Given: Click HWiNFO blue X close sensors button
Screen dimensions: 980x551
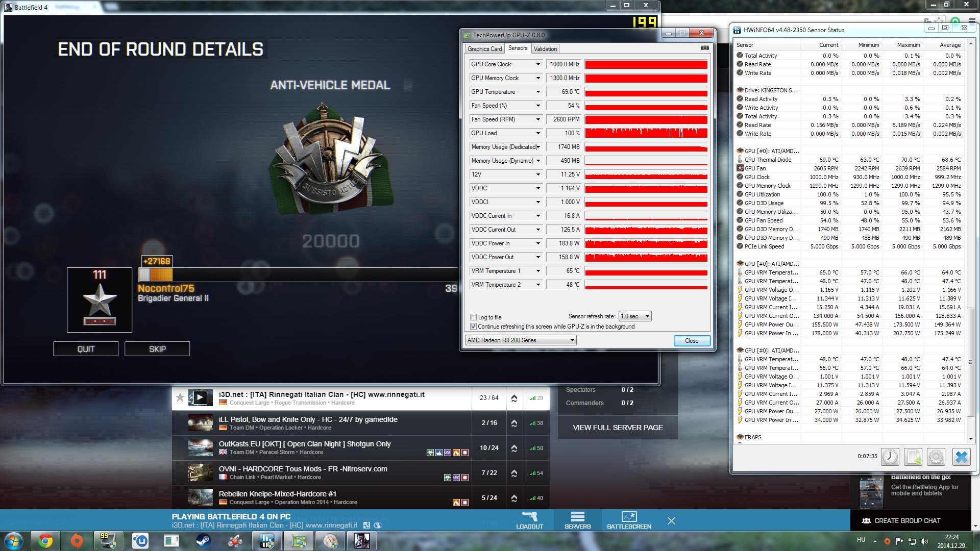Looking at the screenshot, I should (x=961, y=457).
